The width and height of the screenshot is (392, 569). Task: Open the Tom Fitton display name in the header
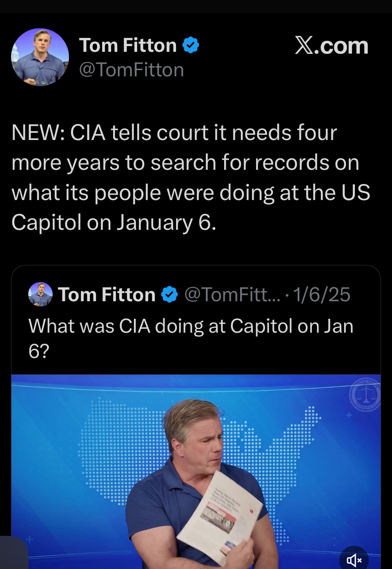tap(128, 45)
